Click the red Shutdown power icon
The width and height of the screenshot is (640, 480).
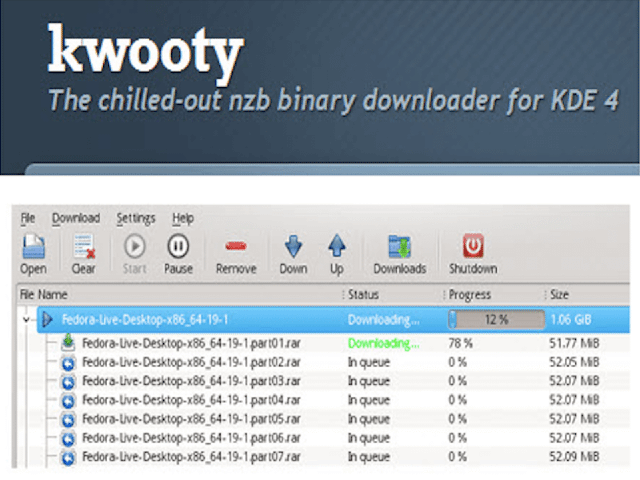click(473, 246)
